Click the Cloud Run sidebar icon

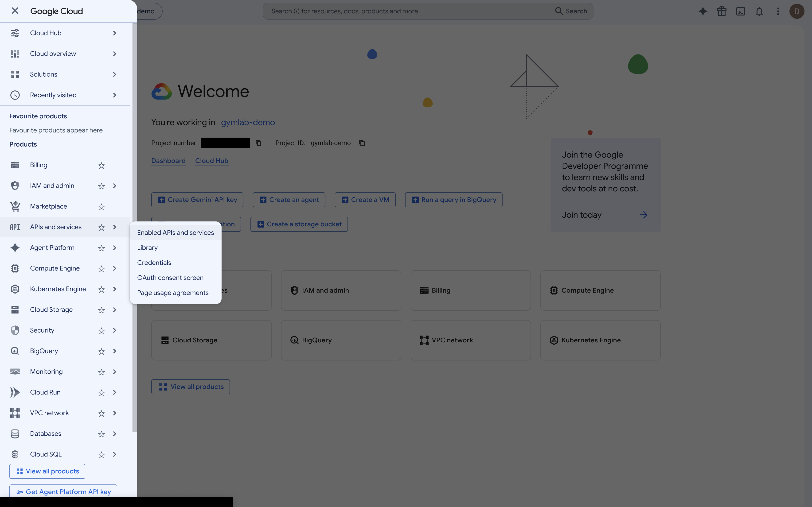pyautogui.click(x=15, y=392)
